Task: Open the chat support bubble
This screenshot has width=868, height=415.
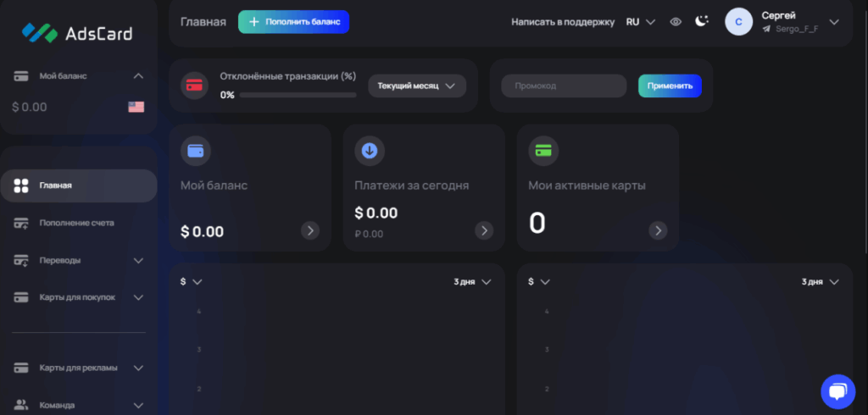Action: [x=838, y=391]
